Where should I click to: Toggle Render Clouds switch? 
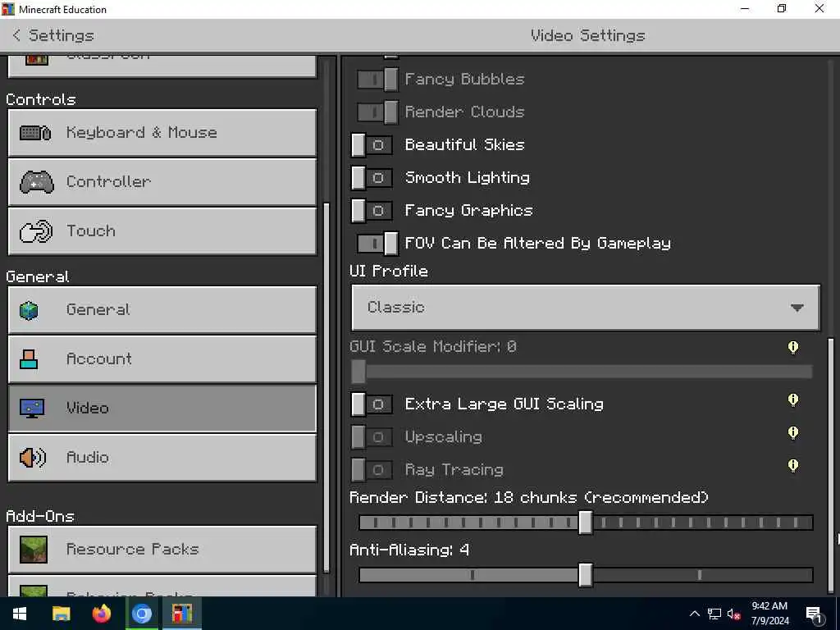coord(377,112)
